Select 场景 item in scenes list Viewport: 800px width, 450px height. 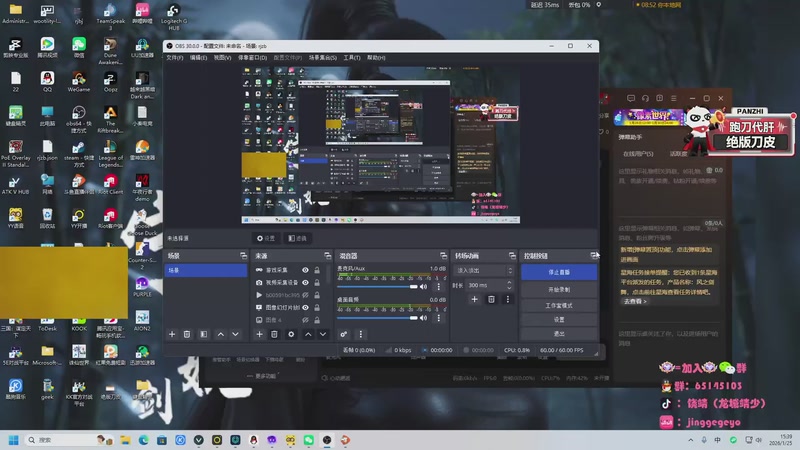206,270
